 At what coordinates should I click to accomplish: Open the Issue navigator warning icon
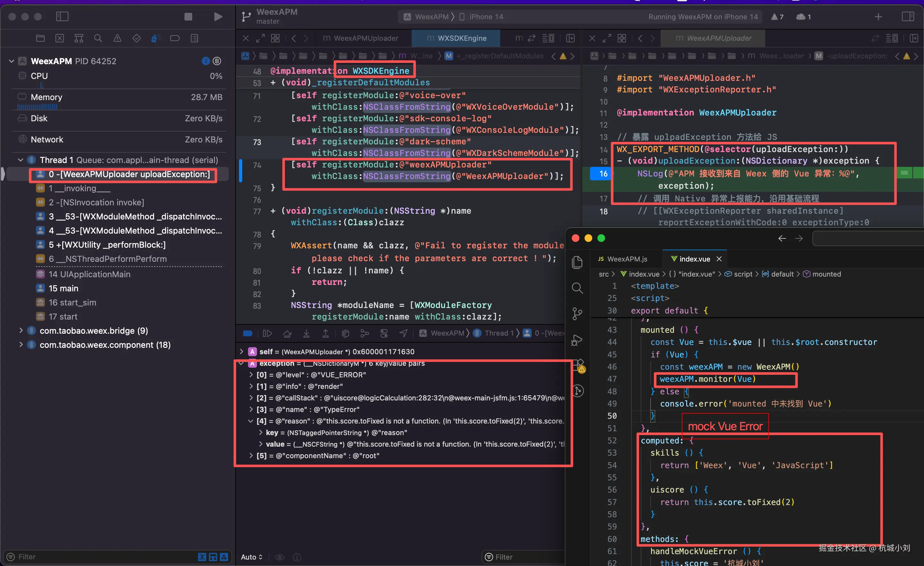pos(117,38)
